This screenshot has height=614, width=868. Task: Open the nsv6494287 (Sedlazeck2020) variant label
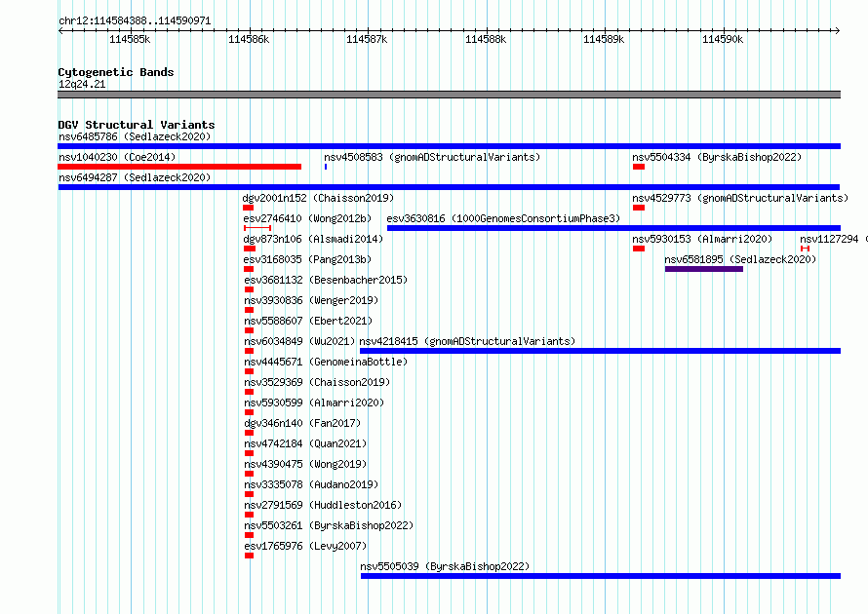(x=135, y=177)
